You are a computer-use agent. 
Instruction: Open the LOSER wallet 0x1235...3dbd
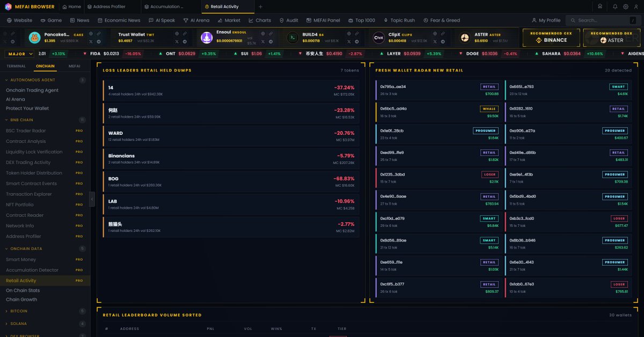tap(438, 178)
